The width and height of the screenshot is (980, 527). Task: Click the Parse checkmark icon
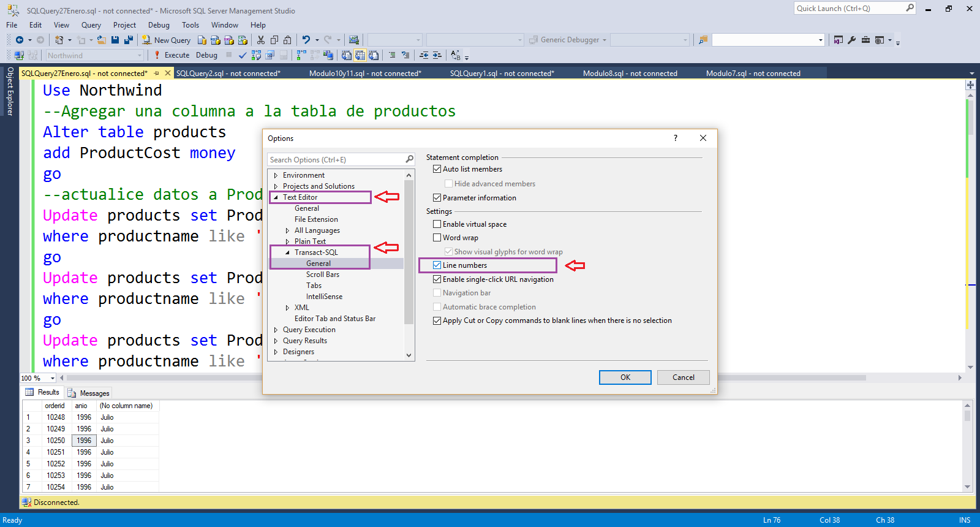coord(243,55)
